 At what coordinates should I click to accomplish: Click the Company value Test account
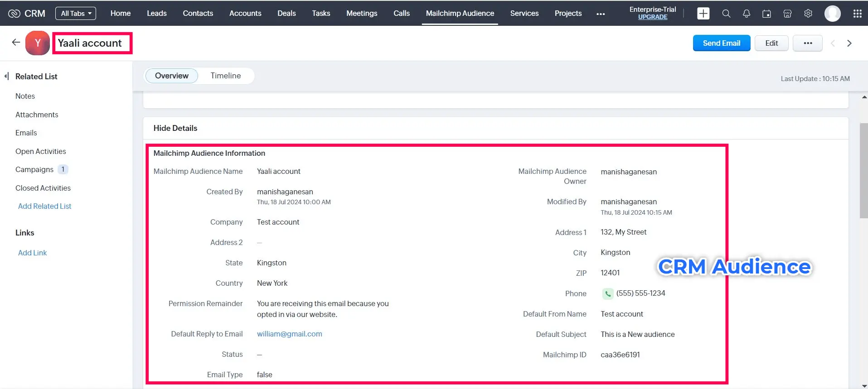click(278, 222)
